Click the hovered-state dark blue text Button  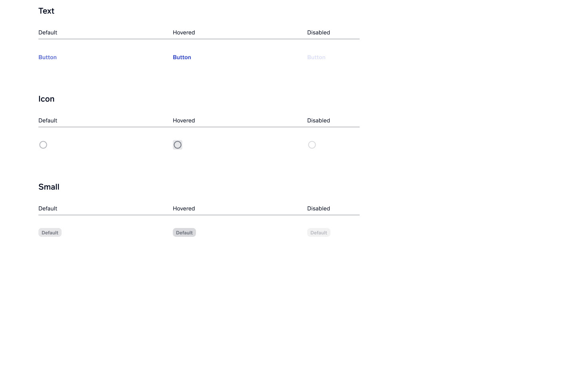182,57
